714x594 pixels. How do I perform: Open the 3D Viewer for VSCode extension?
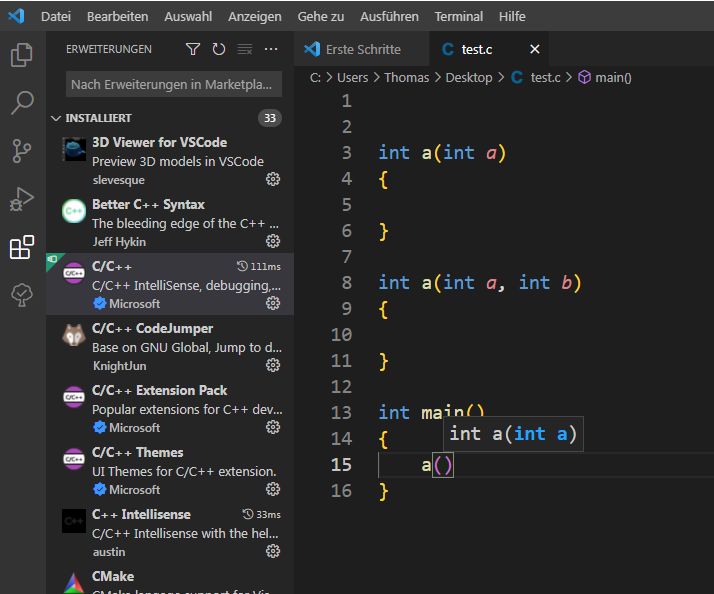click(x=169, y=160)
